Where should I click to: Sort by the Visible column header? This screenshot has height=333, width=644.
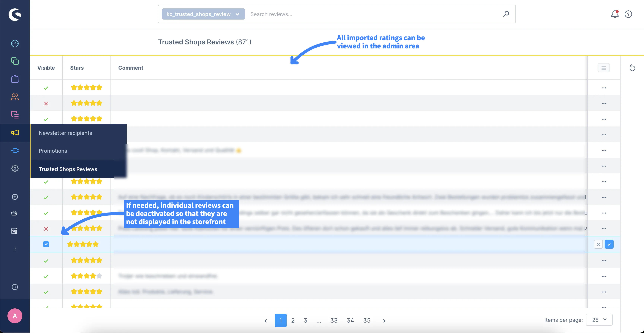point(46,68)
